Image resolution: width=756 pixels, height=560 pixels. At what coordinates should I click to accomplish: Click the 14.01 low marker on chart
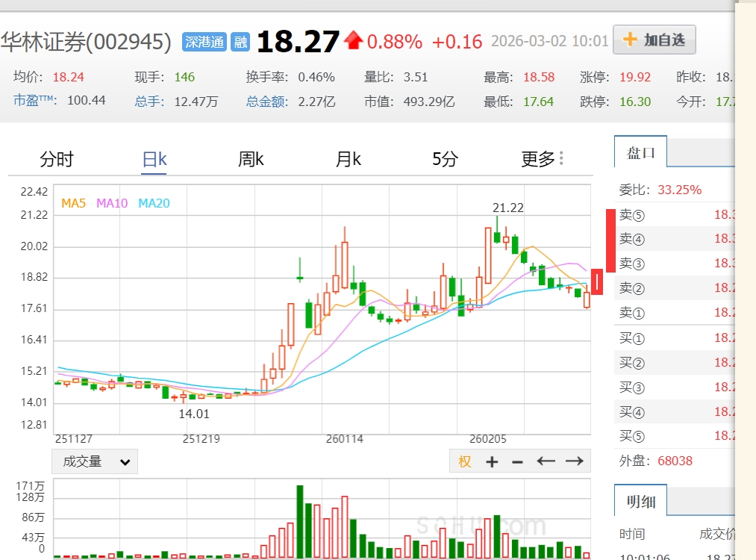pyautogui.click(x=194, y=414)
